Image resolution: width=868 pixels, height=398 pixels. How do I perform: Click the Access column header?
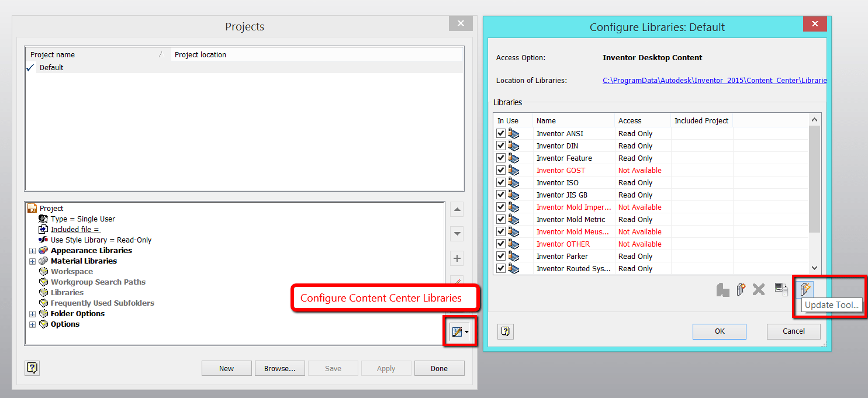click(x=631, y=120)
